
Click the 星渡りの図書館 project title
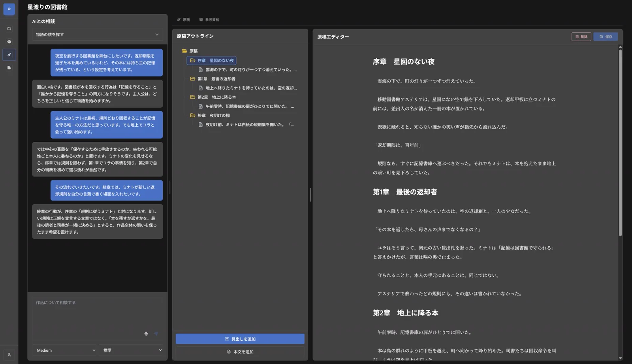point(47,7)
